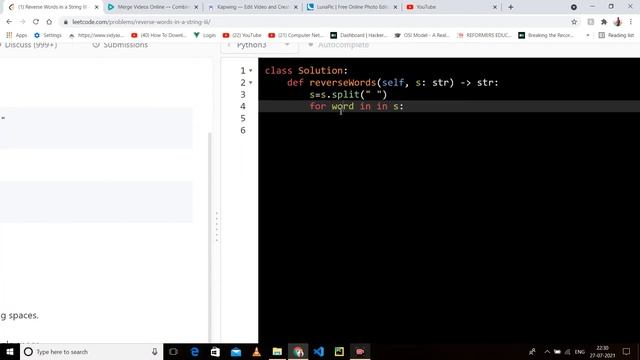Open Microsoft Edge from the taskbar
Screen dimensions: 640x360
click(195, 351)
